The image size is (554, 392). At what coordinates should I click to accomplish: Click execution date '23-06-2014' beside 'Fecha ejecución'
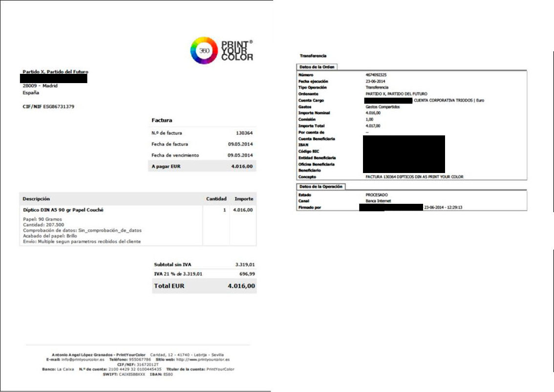pos(375,81)
